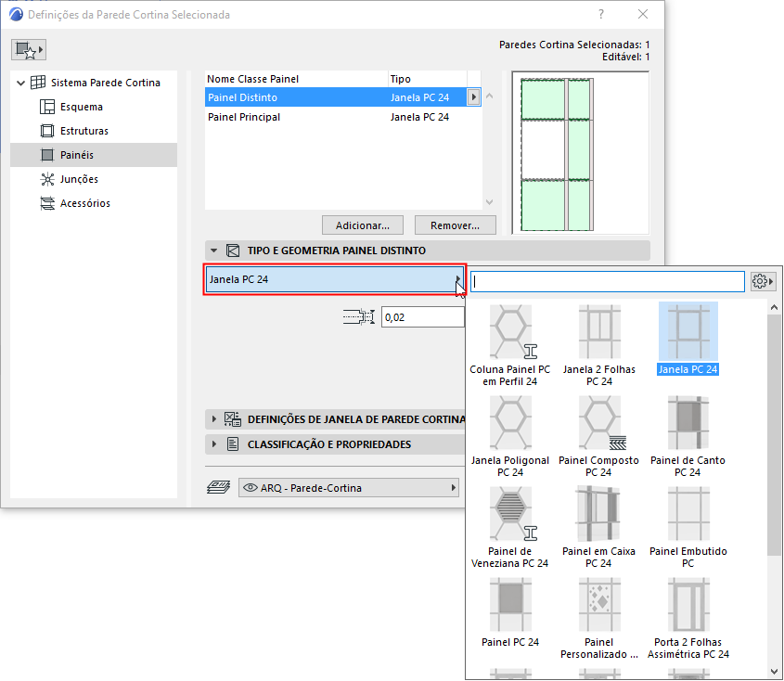784x681 pixels.
Task: Open the Favorites picker button at top left
Action: pos(29,49)
